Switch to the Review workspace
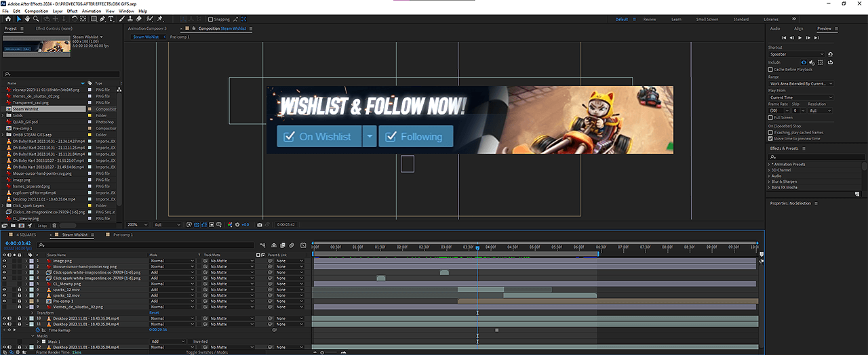 pos(649,19)
